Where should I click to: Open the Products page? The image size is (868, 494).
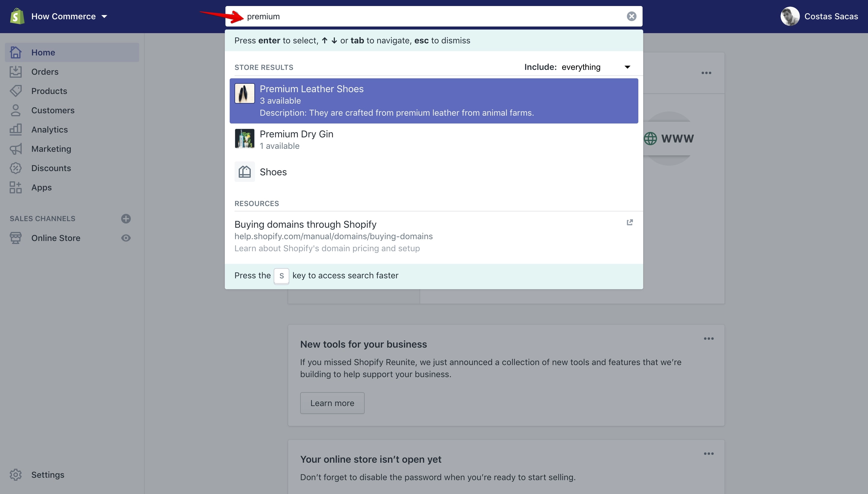tap(49, 91)
